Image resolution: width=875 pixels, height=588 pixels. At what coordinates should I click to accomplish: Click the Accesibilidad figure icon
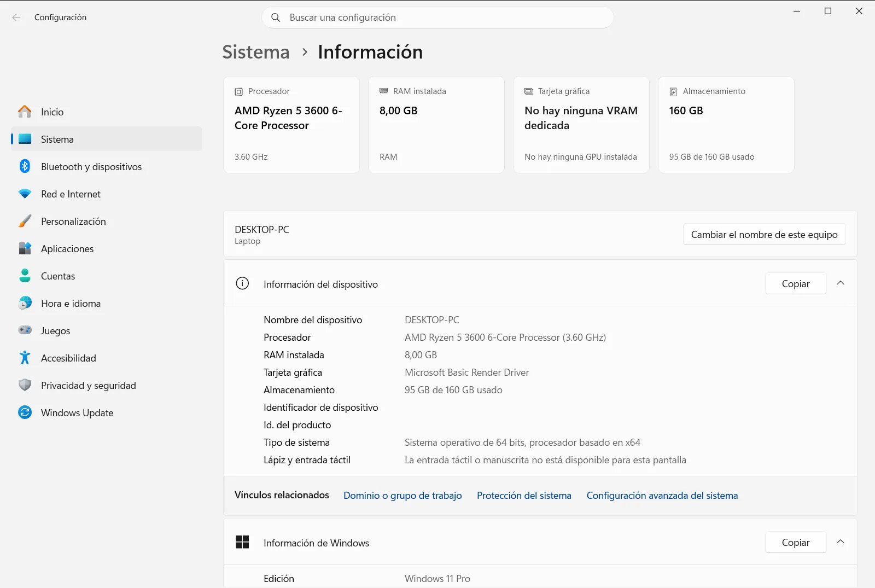[25, 358]
